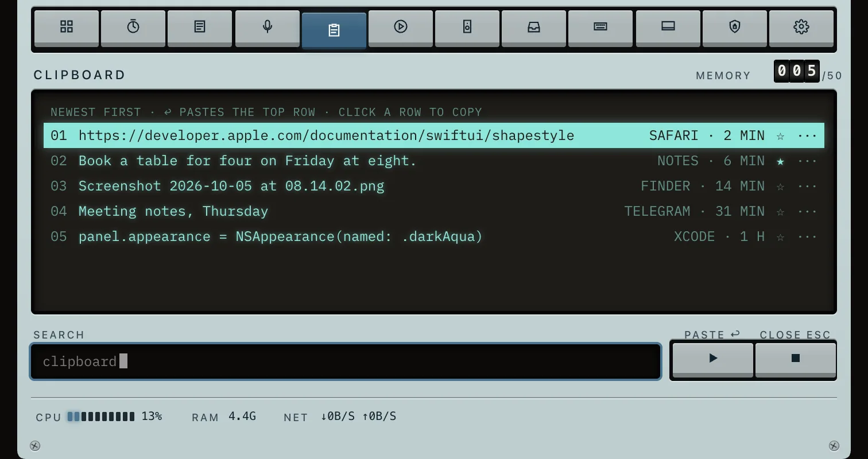The image size is (868, 459).
Task: Unstar the 'Book a table' entry
Action: [x=780, y=161]
